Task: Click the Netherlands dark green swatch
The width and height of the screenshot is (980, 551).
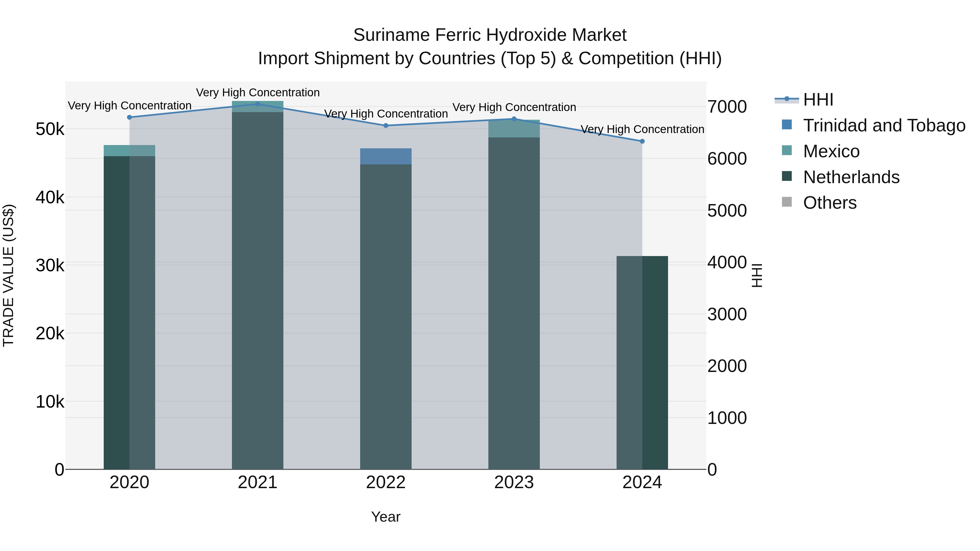Action: coord(787,176)
